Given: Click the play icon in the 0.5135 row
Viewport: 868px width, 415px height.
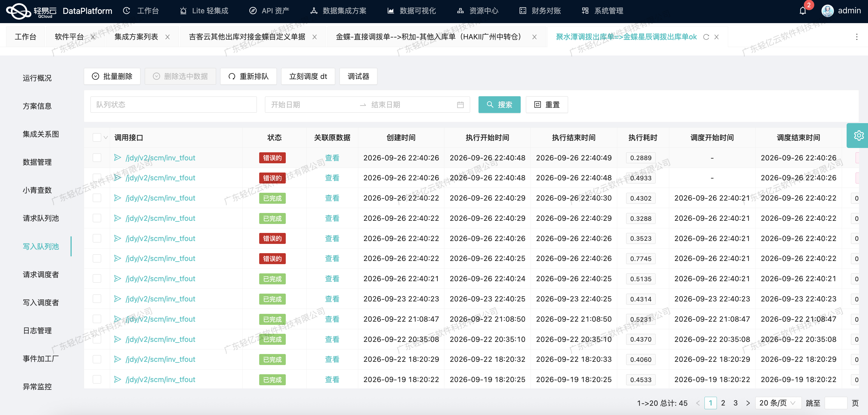Looking at the screenshot, I should point(117,279).
